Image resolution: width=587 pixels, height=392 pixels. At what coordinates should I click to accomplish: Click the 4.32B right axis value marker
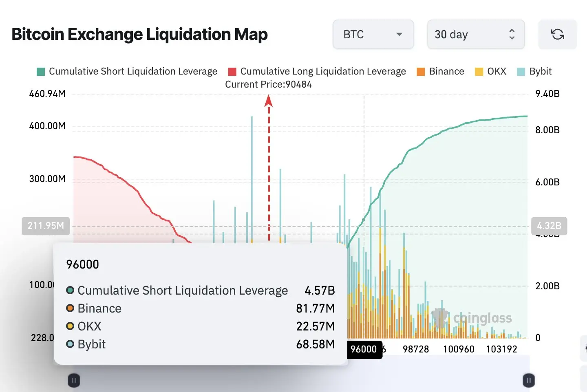pos(549,226)
